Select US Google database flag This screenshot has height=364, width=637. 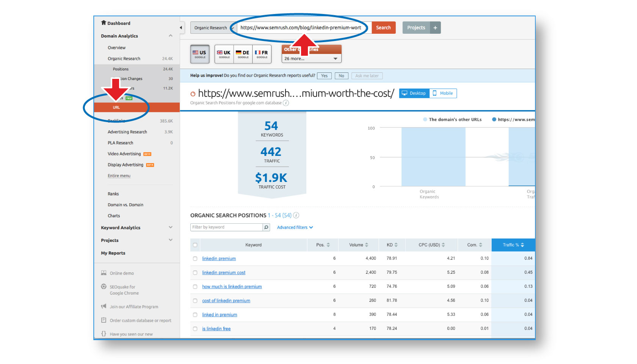tap(200, 54)
